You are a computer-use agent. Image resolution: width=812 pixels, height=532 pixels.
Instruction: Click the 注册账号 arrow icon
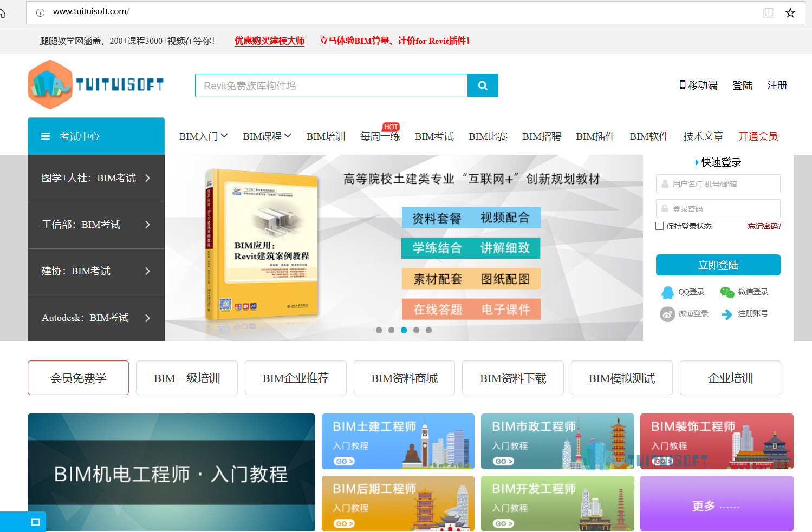tap(727, 314)
